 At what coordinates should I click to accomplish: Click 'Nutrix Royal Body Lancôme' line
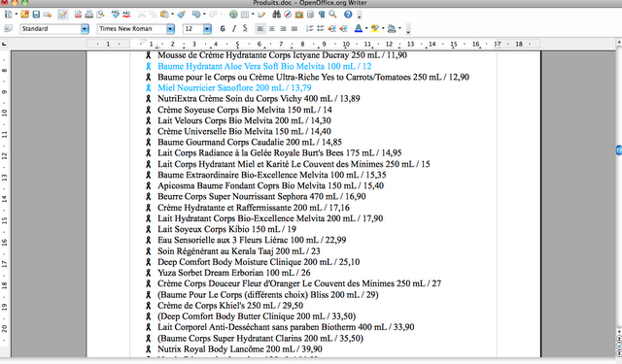coord(240,348)
